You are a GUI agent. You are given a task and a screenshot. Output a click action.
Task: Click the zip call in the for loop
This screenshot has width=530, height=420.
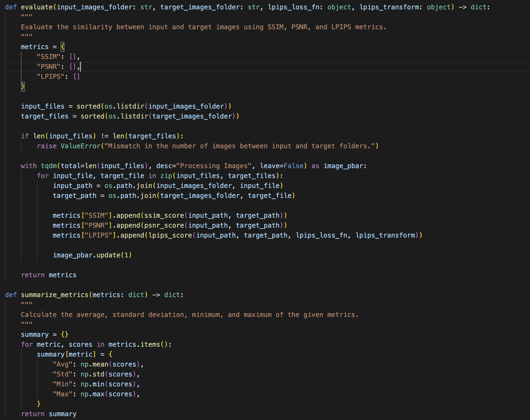click(166, 176)
